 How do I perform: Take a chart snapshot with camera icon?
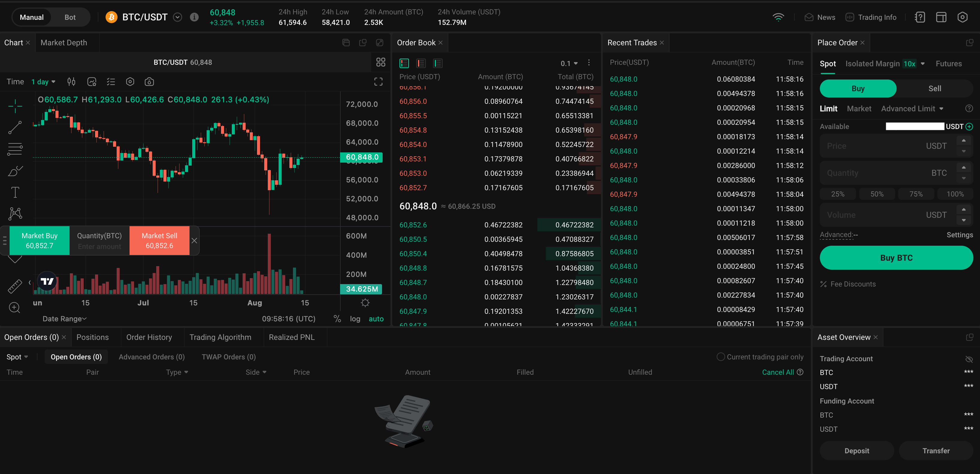tap(149, 82)
